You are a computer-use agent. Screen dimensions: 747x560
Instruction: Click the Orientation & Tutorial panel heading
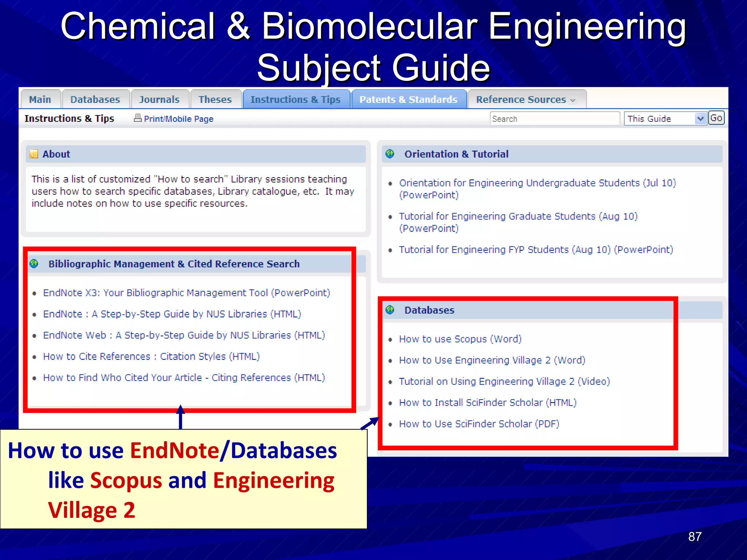click(456, 154)
